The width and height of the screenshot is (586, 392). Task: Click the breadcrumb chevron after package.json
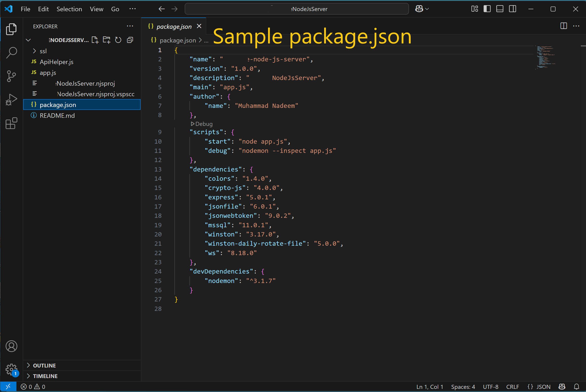200,40
